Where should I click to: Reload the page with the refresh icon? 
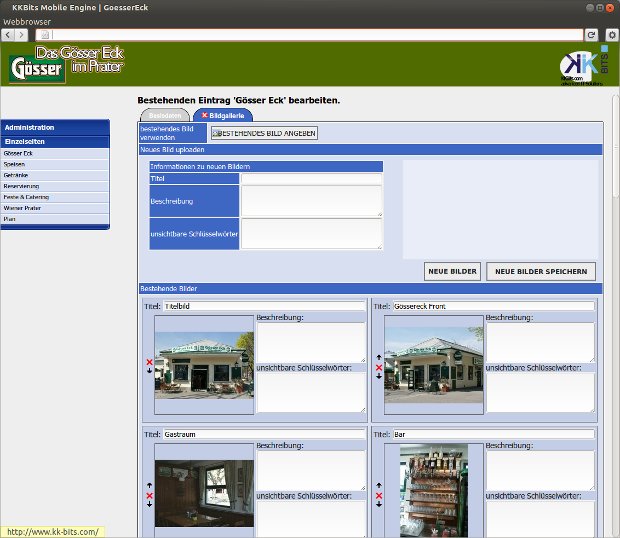[592, 35]
